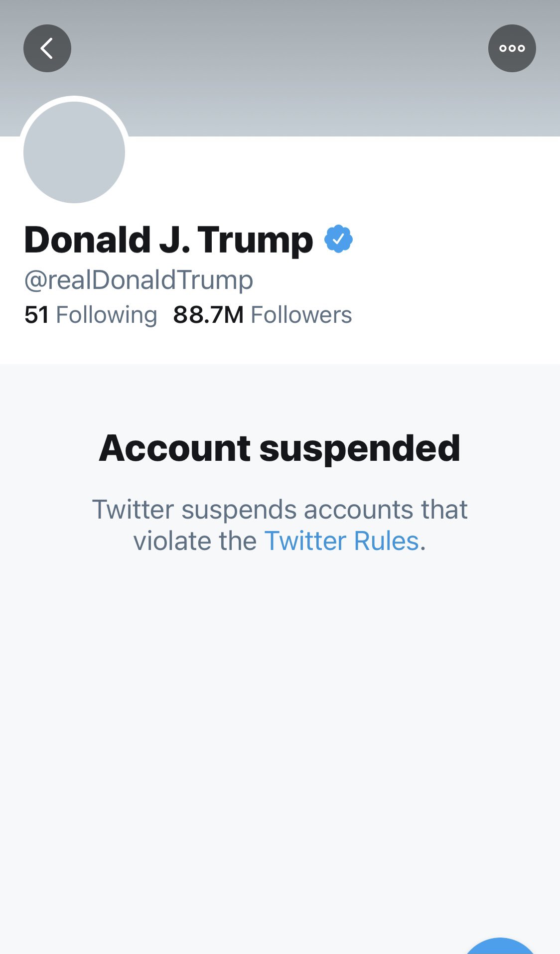
Task: Click the blue verified badge
Action: (x=338, y=239)
